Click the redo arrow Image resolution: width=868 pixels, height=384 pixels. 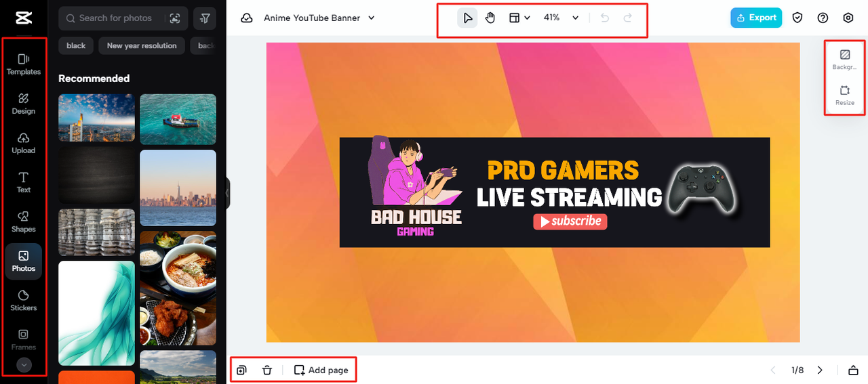(x=628, y=18)
